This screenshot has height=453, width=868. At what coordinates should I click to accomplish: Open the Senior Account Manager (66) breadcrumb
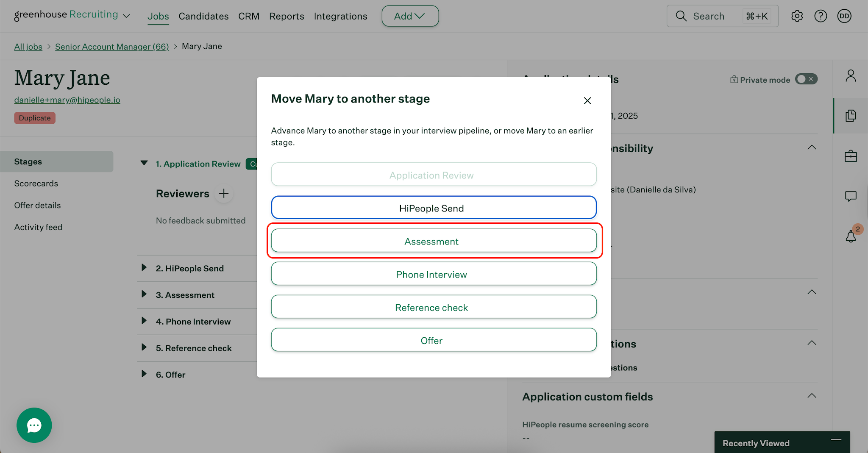[112, 47]
